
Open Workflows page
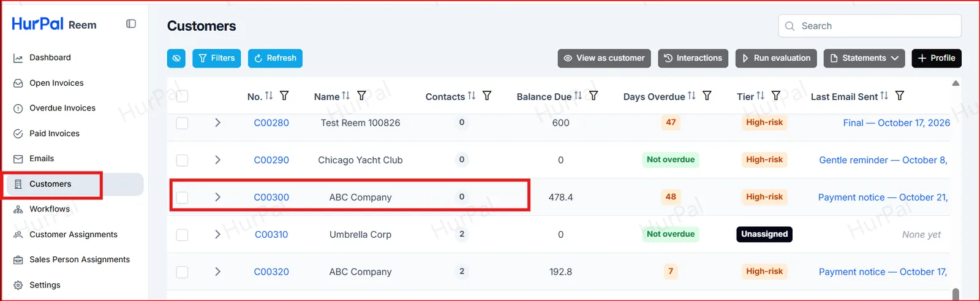tap(50, 209)
